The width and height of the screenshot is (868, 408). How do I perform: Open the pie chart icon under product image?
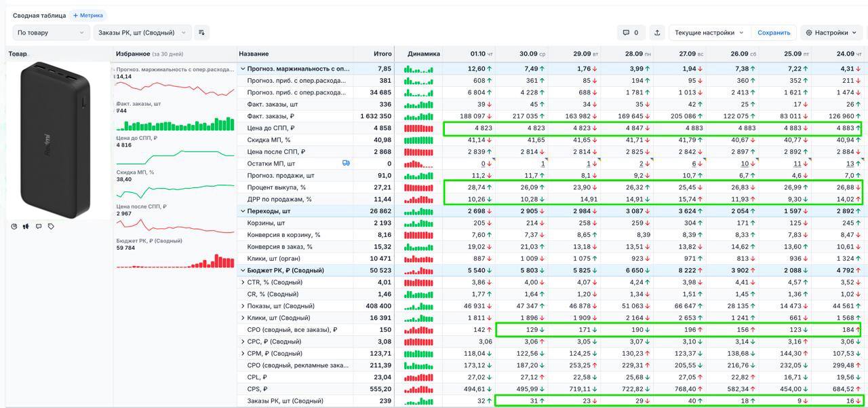(x=14, y=227)
